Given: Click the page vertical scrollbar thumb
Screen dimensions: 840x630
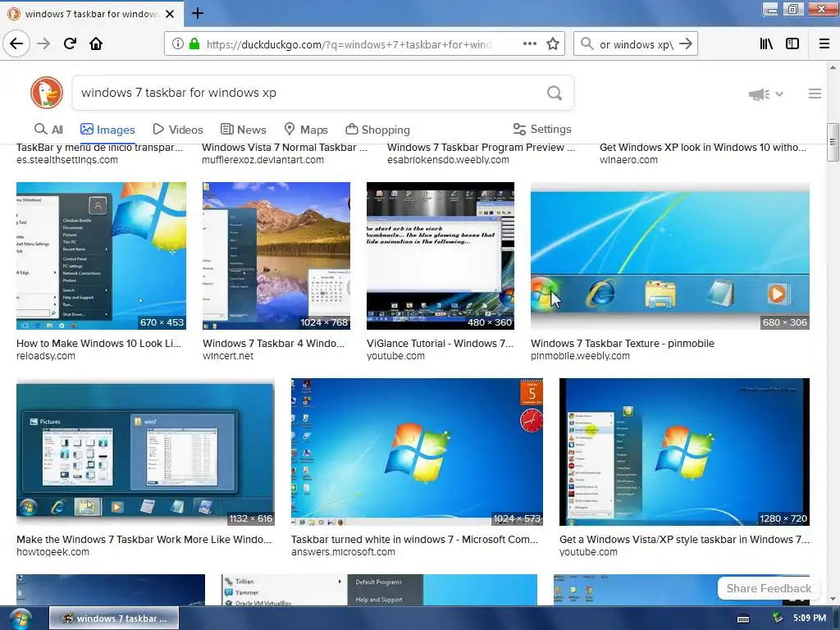Looking at the screenshot, I should pos(832,142).
